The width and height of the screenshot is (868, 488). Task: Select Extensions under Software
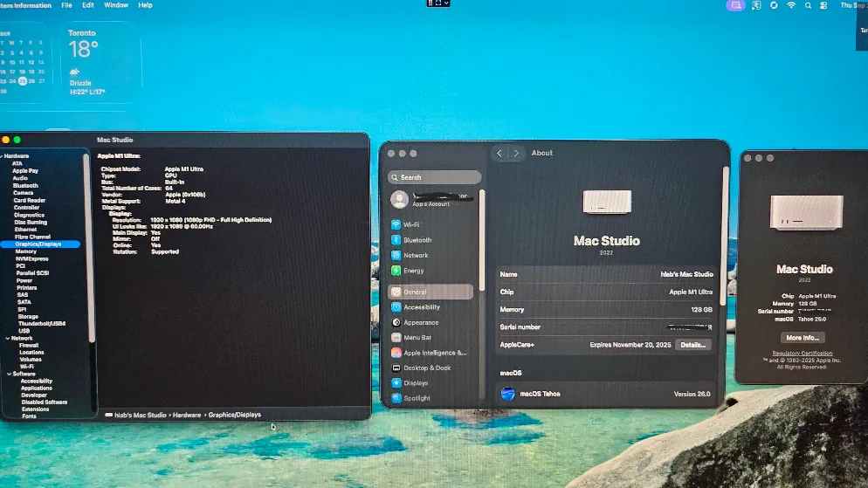click(36, 409)
